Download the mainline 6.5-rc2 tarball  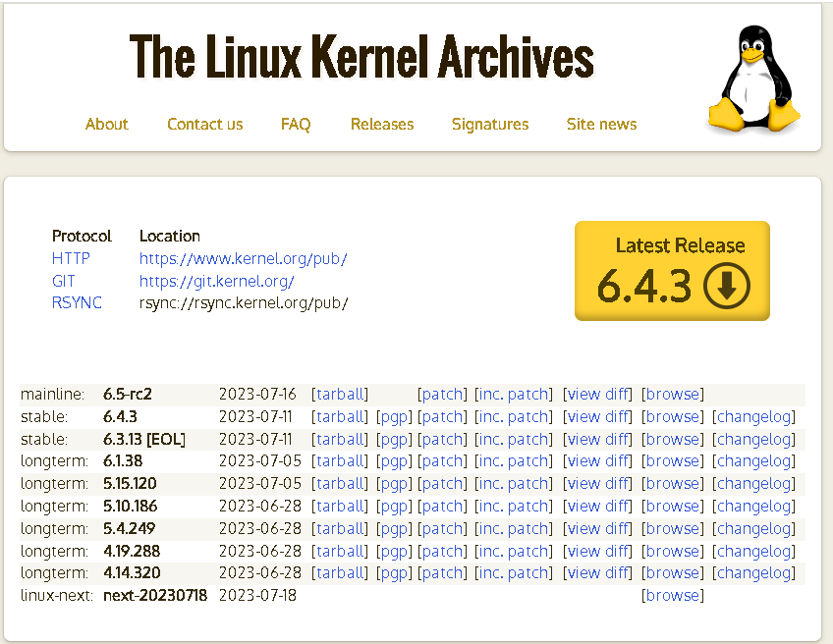(340, 395)
